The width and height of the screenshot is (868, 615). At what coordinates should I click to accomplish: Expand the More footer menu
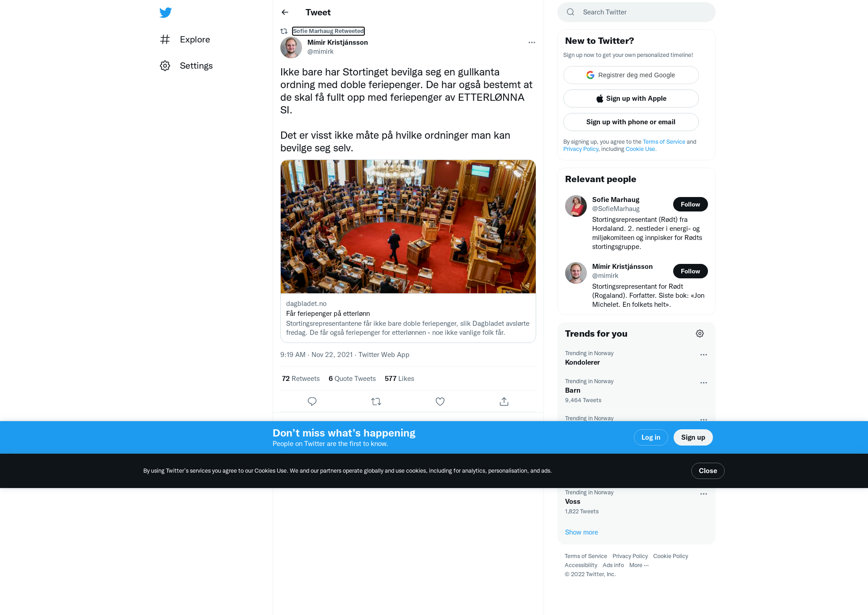point(639,565)
